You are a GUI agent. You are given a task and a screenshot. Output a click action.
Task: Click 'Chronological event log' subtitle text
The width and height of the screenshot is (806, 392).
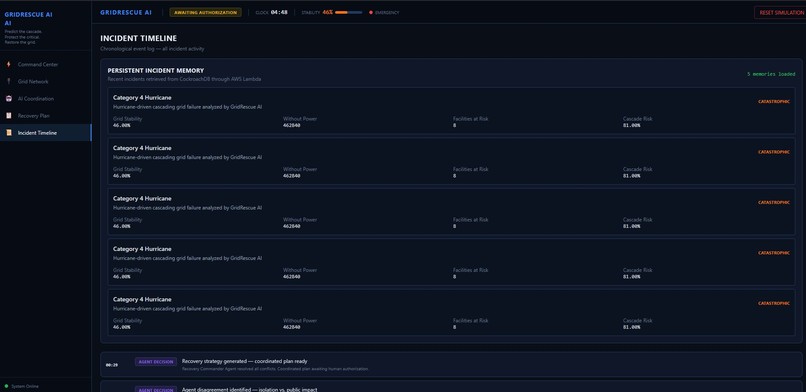click(152, 49)
